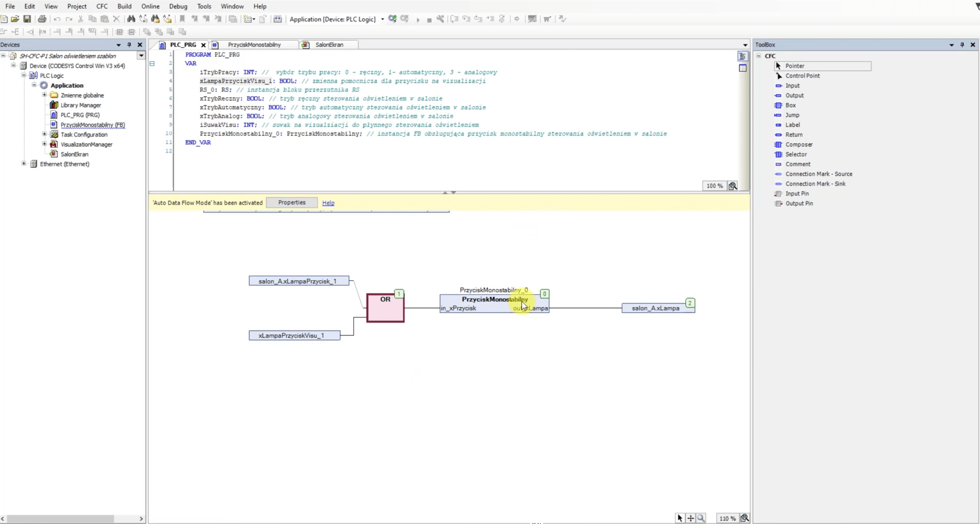The image size is (980, 524).
Task: Select the Box element in ToolBox
Action: (790, 105)
